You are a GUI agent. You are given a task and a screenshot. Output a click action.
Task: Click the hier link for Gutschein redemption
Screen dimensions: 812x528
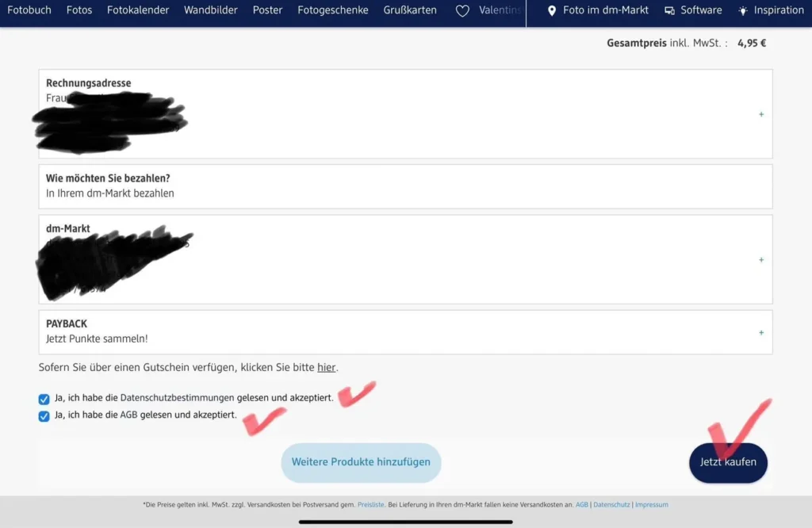tap(327, 367)
